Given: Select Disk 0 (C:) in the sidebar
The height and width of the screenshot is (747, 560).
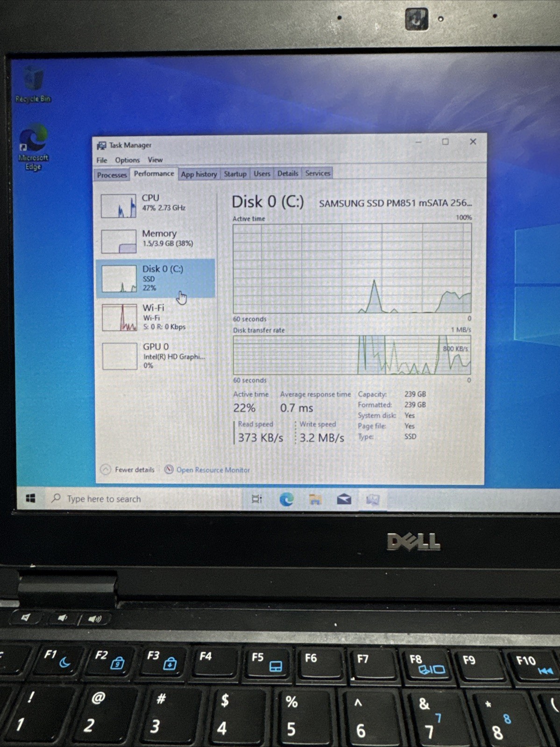Looking at the screenshot, I should click(156, 278).
